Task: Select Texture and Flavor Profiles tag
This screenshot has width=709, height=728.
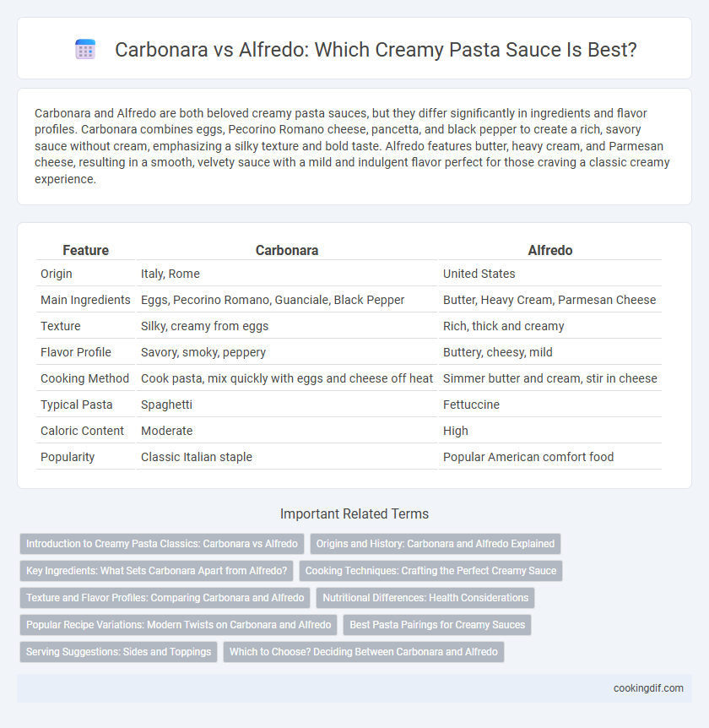Action: point(165,598)
